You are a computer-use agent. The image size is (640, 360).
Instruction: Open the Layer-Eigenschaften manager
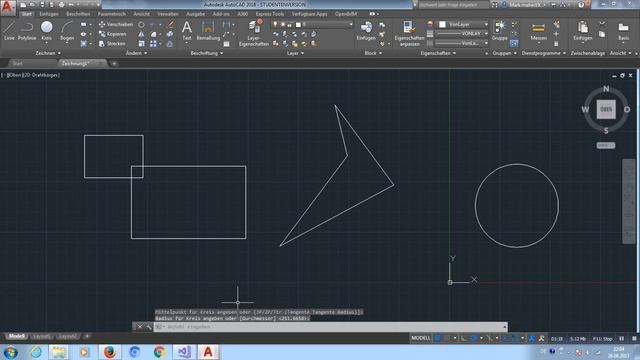(x=254, y=33)
